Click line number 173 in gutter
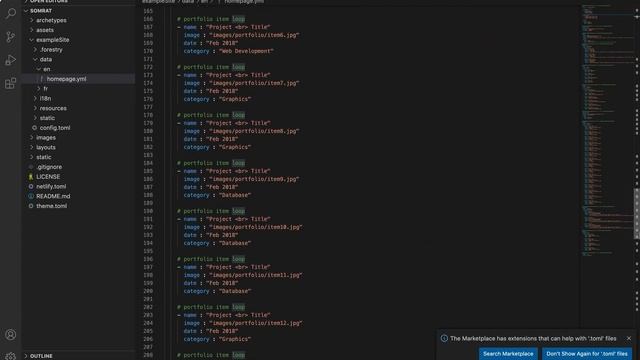640x360 pixels. (x=148, y=75)
